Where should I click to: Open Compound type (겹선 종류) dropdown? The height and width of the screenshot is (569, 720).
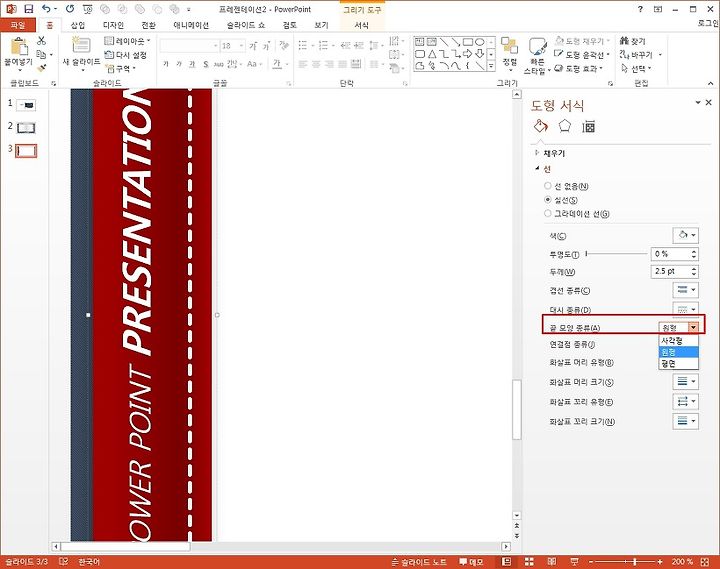coord(686,290)
